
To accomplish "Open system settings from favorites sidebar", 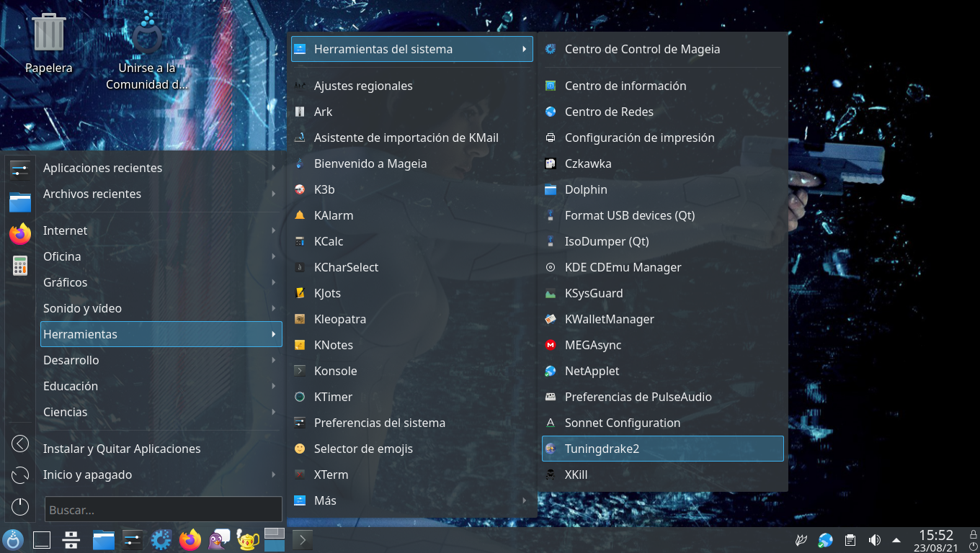I will click(20, 170).
